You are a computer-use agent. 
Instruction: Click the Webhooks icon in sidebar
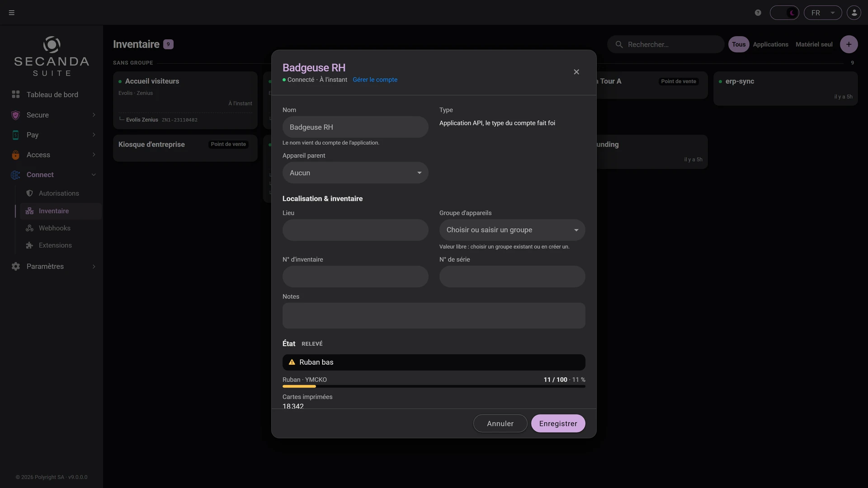click(29, 228)
